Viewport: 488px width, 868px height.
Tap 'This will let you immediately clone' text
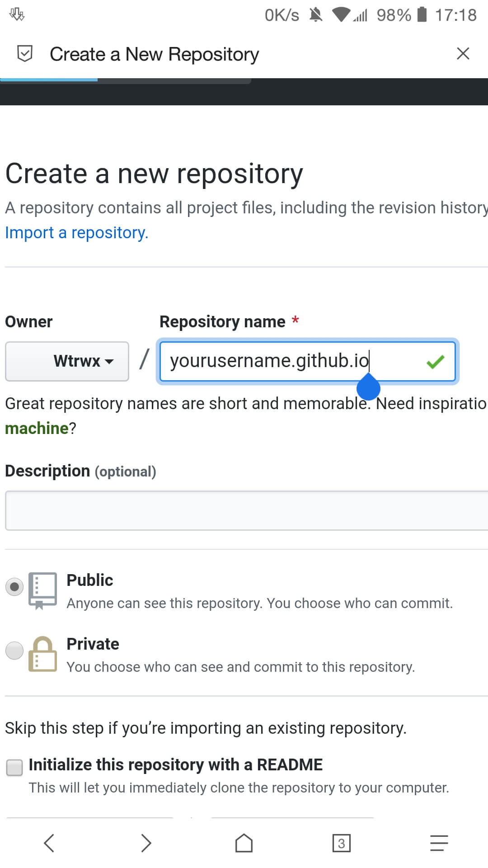239,788
